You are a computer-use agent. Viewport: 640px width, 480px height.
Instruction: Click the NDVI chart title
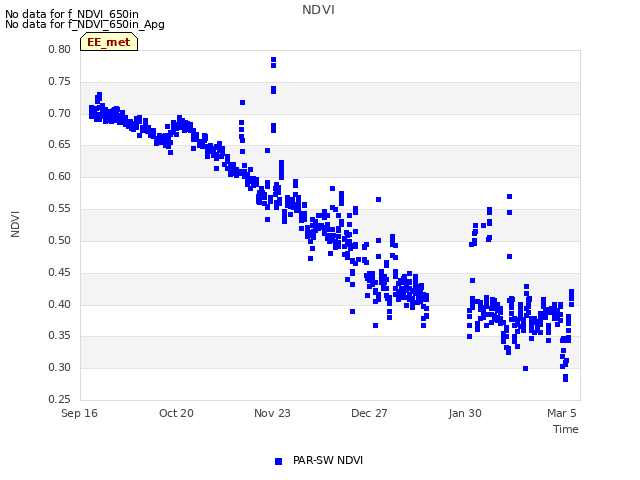(x=318, y=10)
